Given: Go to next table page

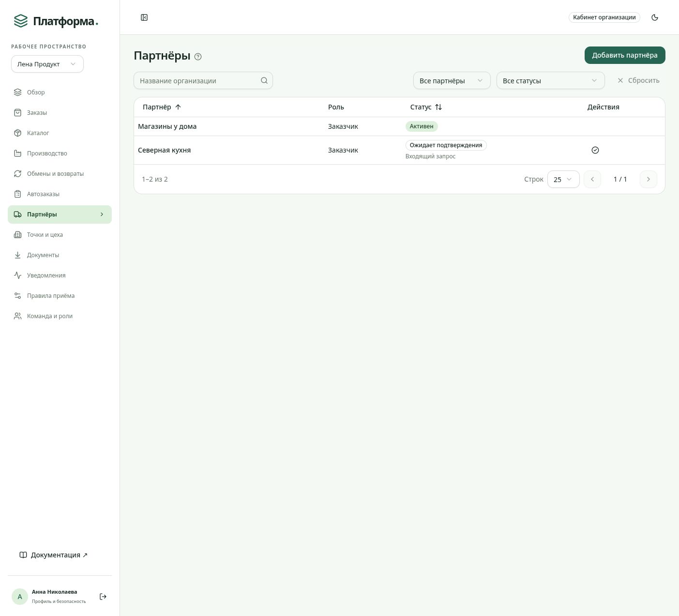Looking at the screenshot, I should pos(649,179).
